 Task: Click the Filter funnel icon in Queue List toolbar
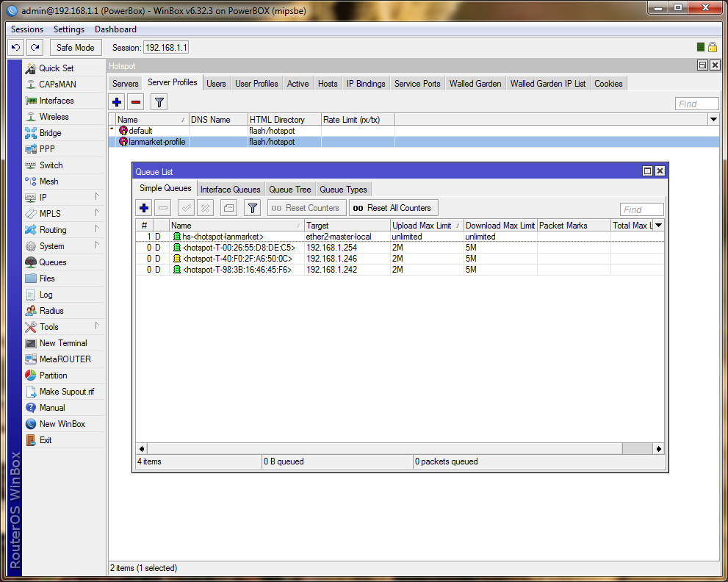click(x=252, y=208)
